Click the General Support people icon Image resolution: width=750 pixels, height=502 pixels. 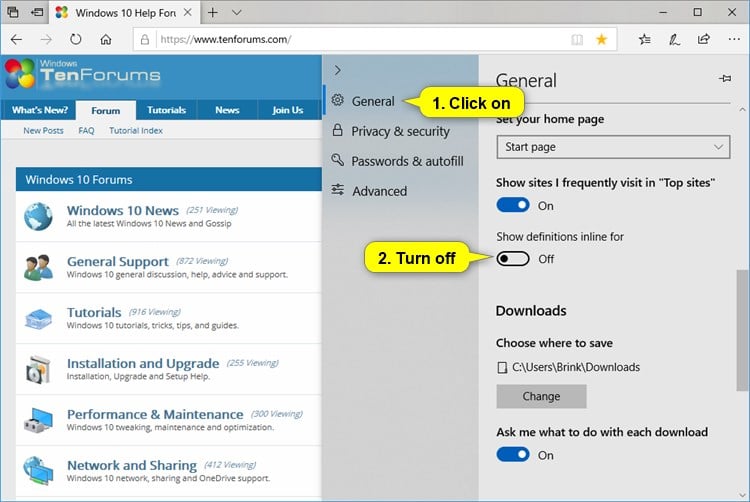coord(38,267)
